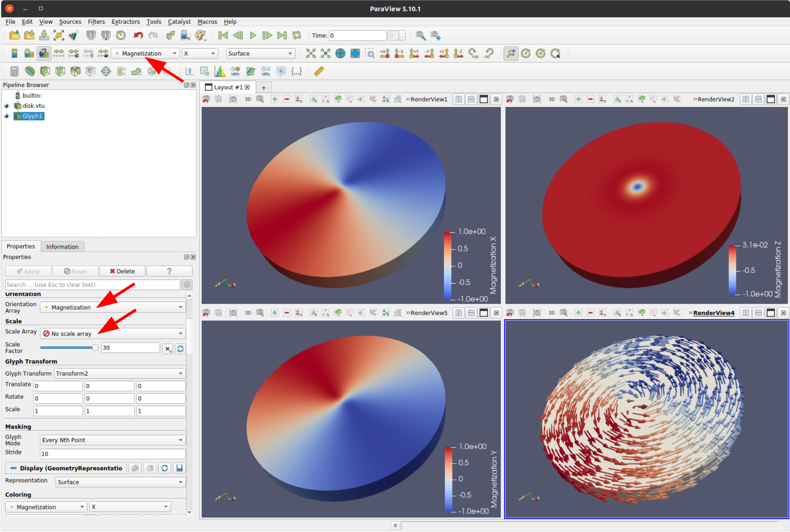Open the Catalyst menu
The height and width of the screenshot is (532, 790).
179,22
